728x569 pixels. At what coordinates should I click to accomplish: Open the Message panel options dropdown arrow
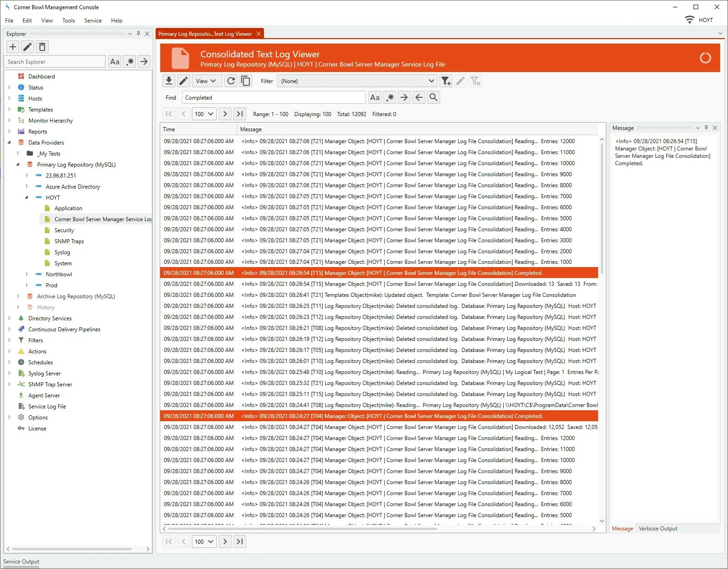click(698, 128)
